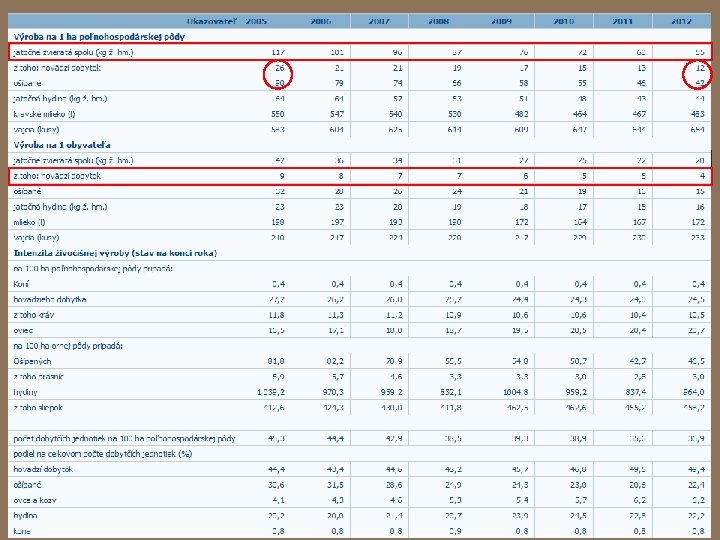Image resolution: width=720 pixels, height=540 pixels.
Task: Select row label 'z toho kráv'
Action: click(33, 315)
